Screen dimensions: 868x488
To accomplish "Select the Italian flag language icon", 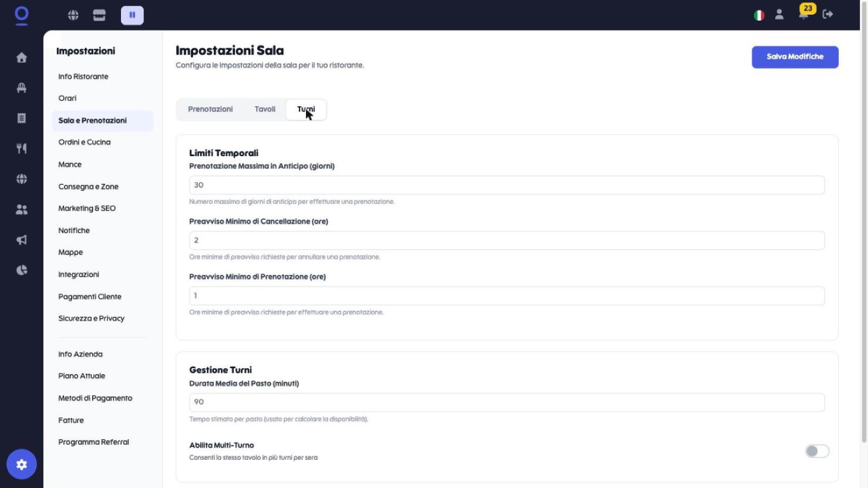I will [759, 15].
